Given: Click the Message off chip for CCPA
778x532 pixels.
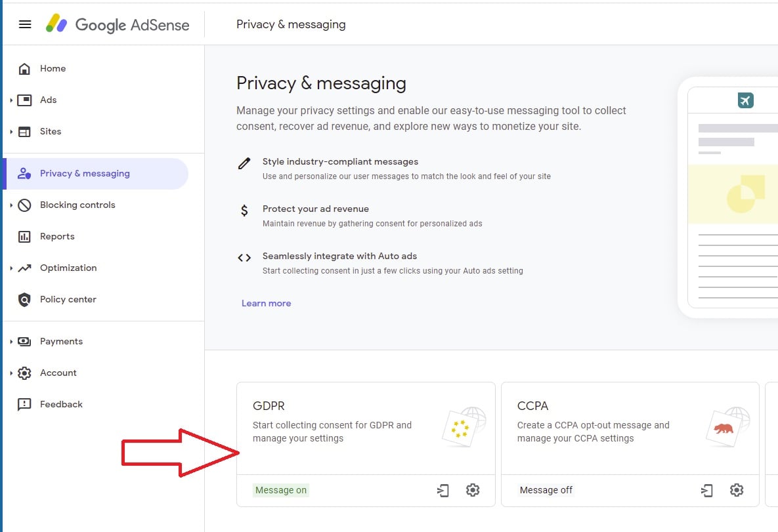Looking at the screenshot, I should [x=546, y=490].
